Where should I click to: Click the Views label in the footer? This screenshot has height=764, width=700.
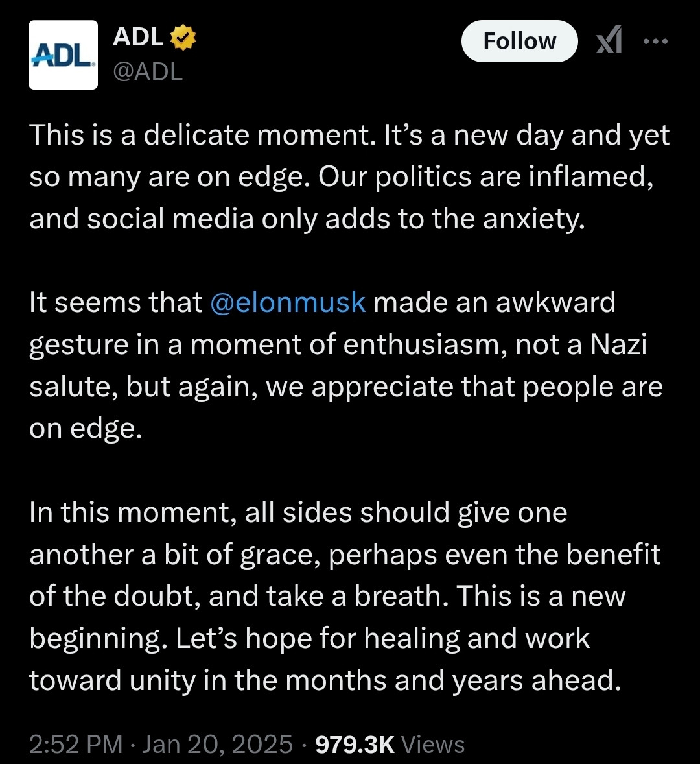coord(433,745)
